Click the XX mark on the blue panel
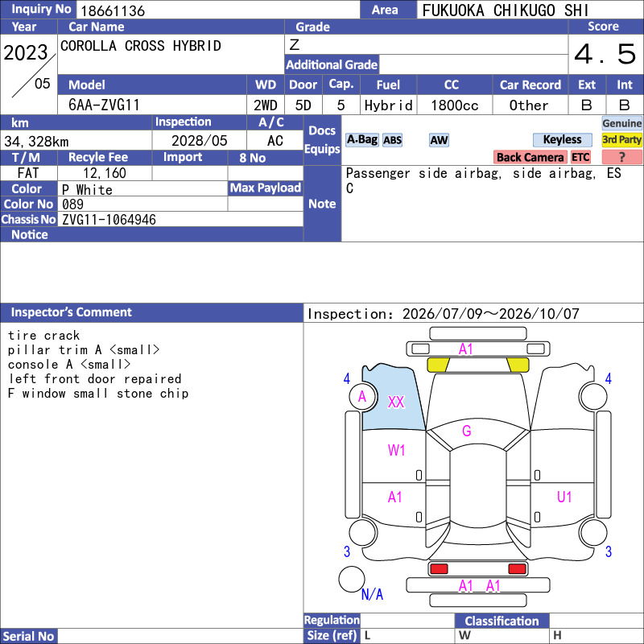The width and height of the screenshot is (644, 644). (x=396, y=402)
